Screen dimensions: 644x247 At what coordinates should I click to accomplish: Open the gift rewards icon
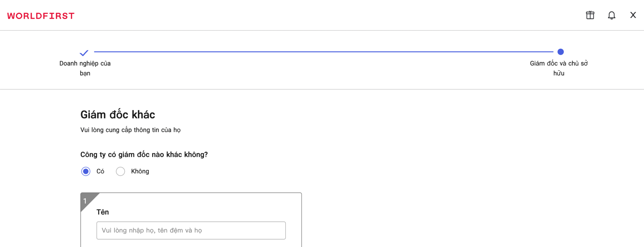click(x=590, y=15)
